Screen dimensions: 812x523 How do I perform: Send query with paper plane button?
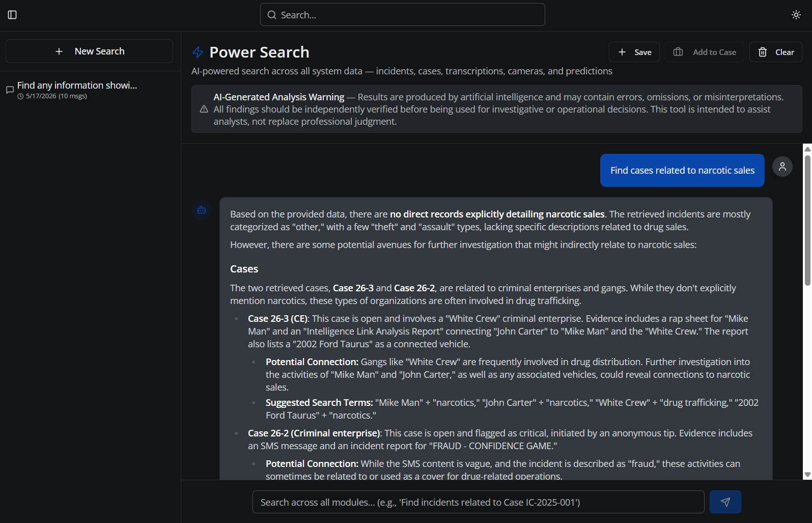(x=725, y=502)
